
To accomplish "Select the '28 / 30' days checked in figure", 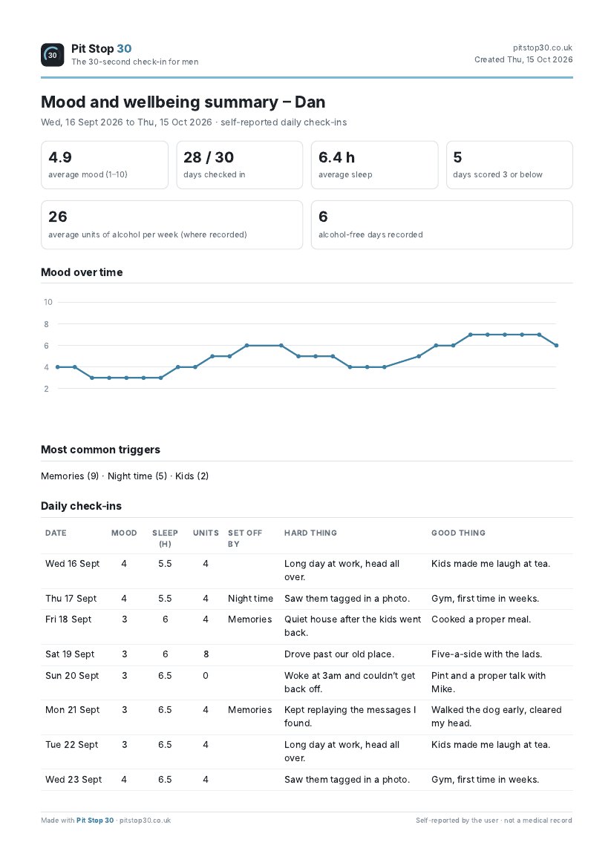I will [x=209, y=157].
